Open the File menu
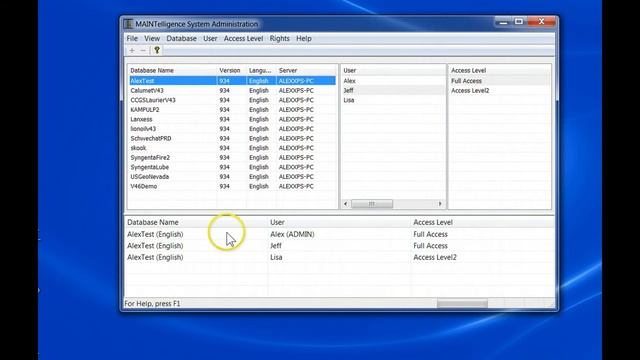 (x=132, y=38)
